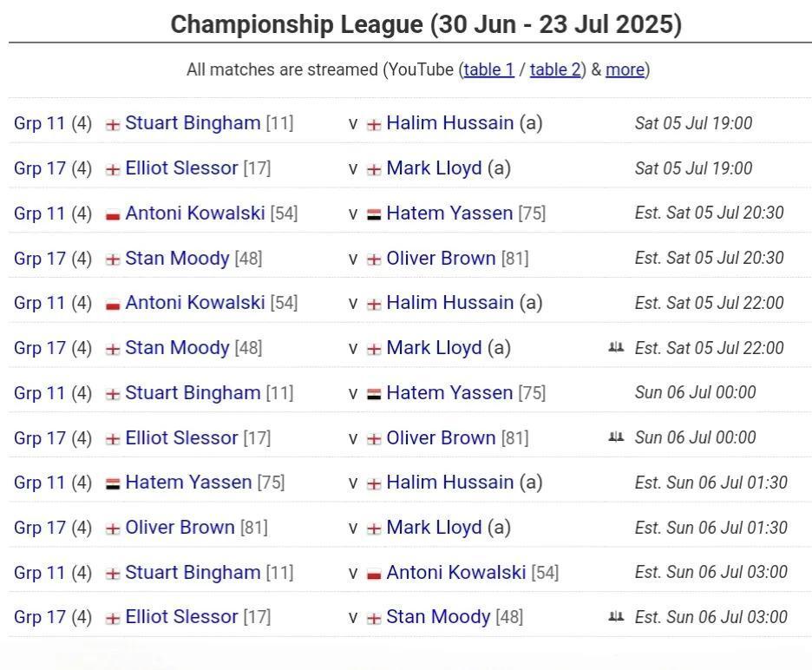Follow the 'more' streaming options link
Screen dimensions: 812x670
[x=625, y=69]
